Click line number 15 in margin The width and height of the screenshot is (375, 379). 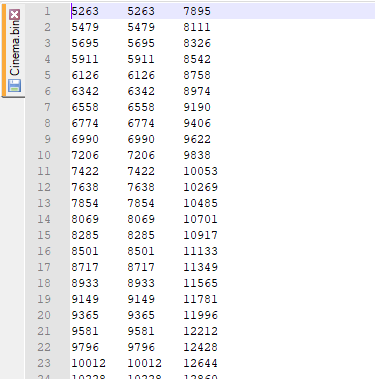click(44, 235)
